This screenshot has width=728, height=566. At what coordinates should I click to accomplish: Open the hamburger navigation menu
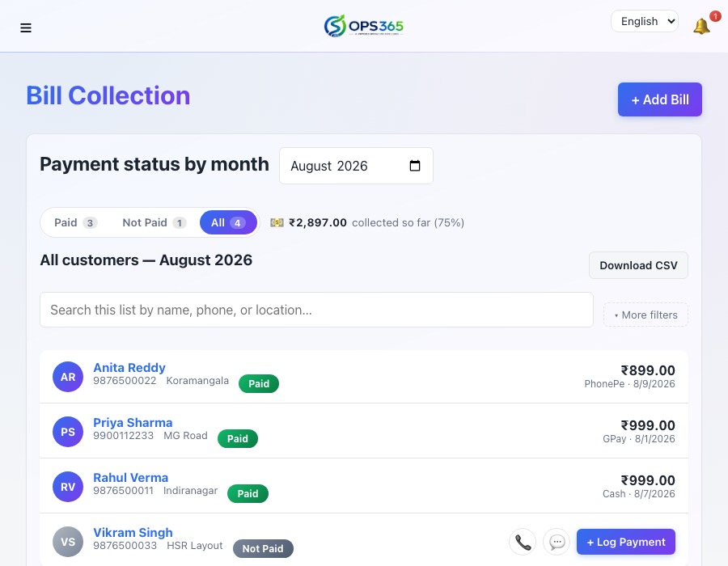pyautogui.click(x=26, y=27)
